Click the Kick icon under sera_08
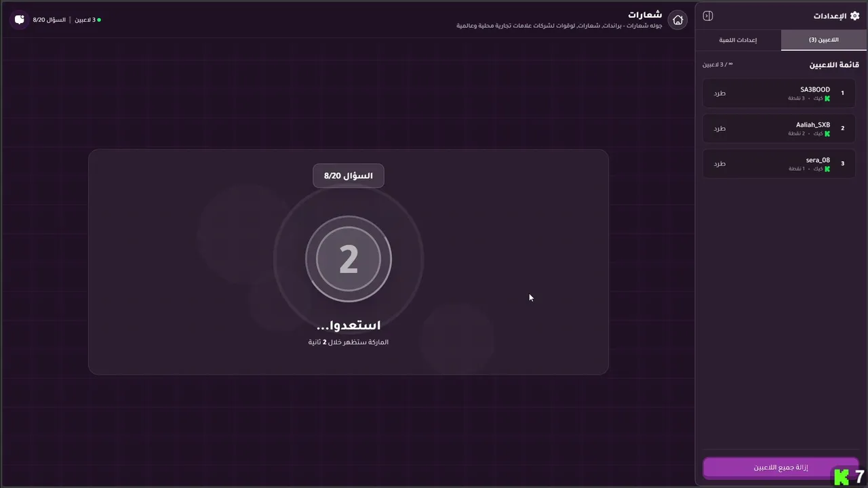Image resolution: width=868 pixels, height=488 pixels. [827, 169]
